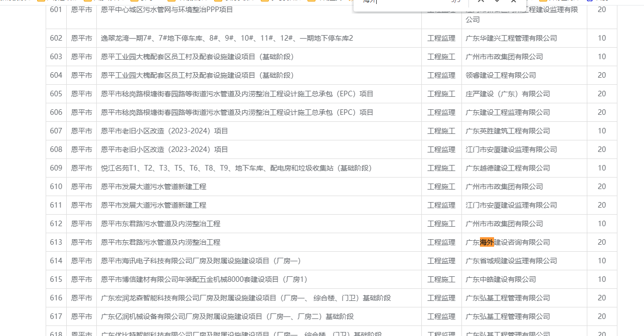The height and width of the screenshot is (336, 644).
Task: Click the find bar search text field
Action: click(401, 2)
